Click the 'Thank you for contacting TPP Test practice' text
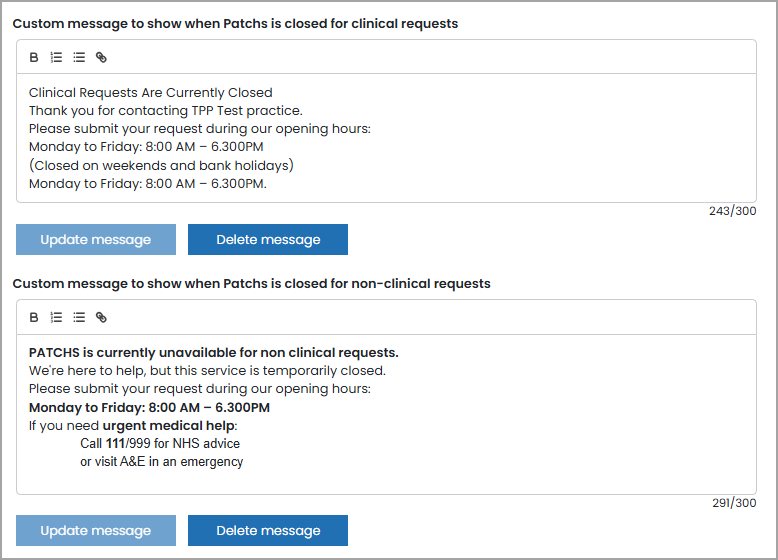778x560 pixels. click(166, 111)
